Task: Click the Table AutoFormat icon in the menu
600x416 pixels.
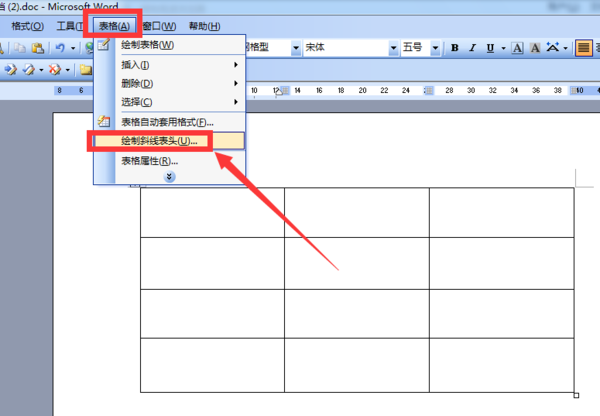Action: click(104, 122)
